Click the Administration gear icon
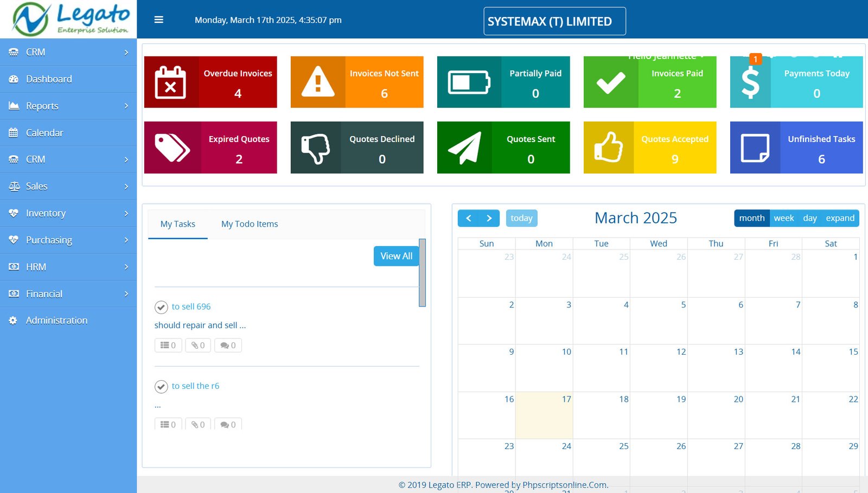 [13, 321]
